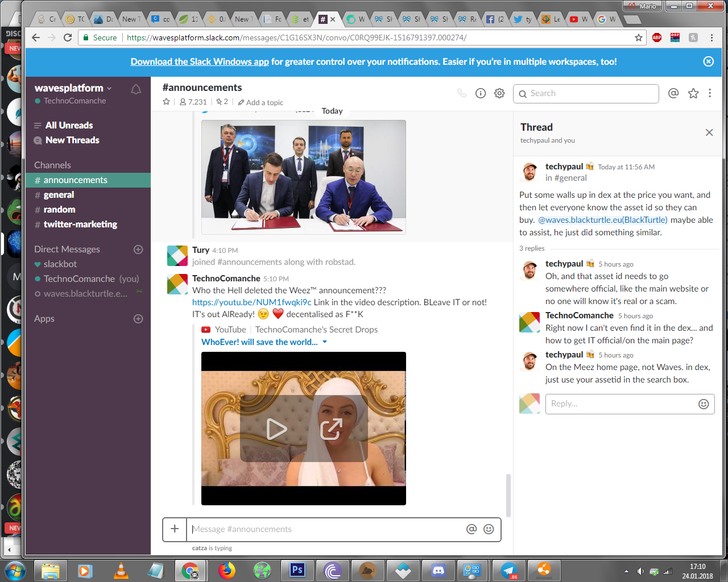Dismiss the Slack Windows app banner

click(709, 61)
